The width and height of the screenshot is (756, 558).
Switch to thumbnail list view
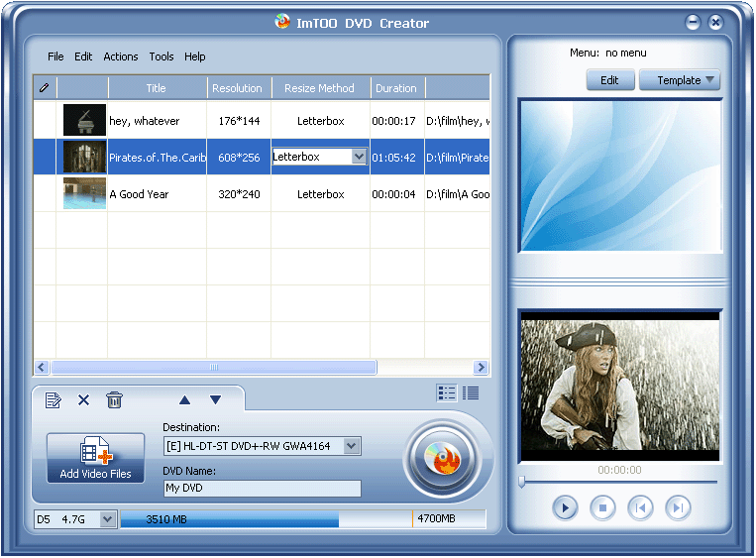point(447,393)
